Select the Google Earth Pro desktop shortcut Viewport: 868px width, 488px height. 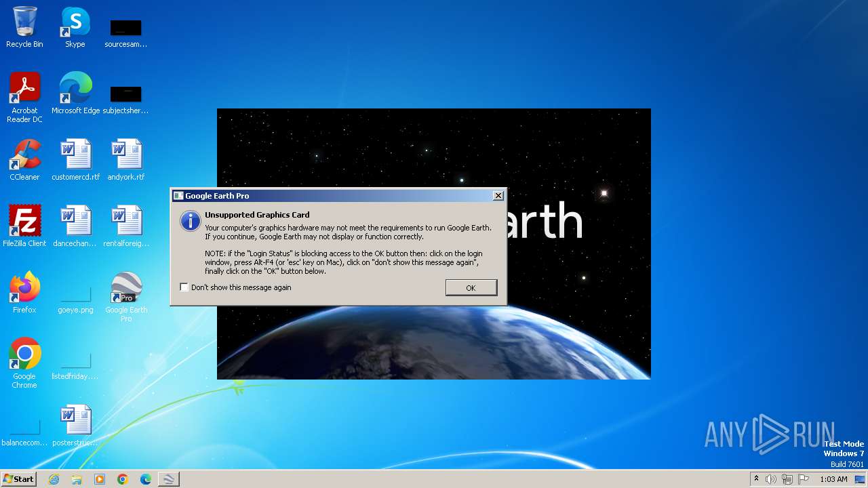tap(126, 297)
